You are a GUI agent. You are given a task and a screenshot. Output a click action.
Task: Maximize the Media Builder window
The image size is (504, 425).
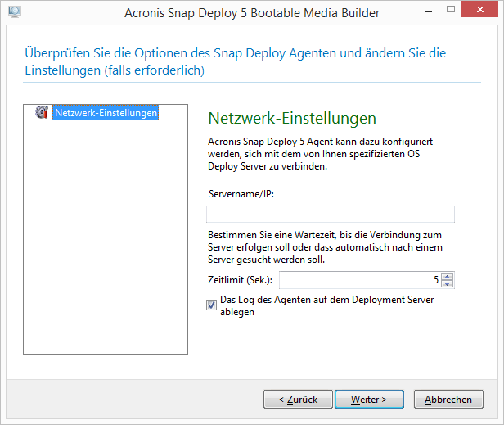[451, 10]
